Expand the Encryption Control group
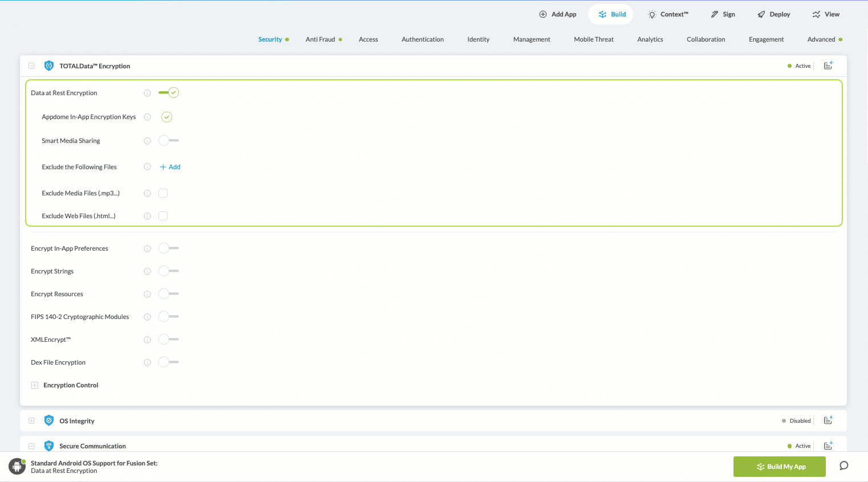Image resolution: width=868 pixels, height=482 pixels. click(x=34, y=385)
